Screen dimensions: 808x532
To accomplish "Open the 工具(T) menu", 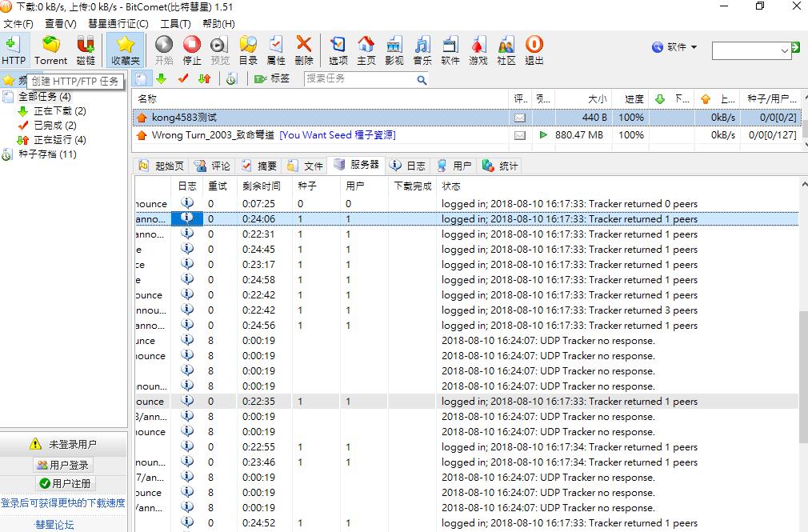I will click(x=175, y=24).
